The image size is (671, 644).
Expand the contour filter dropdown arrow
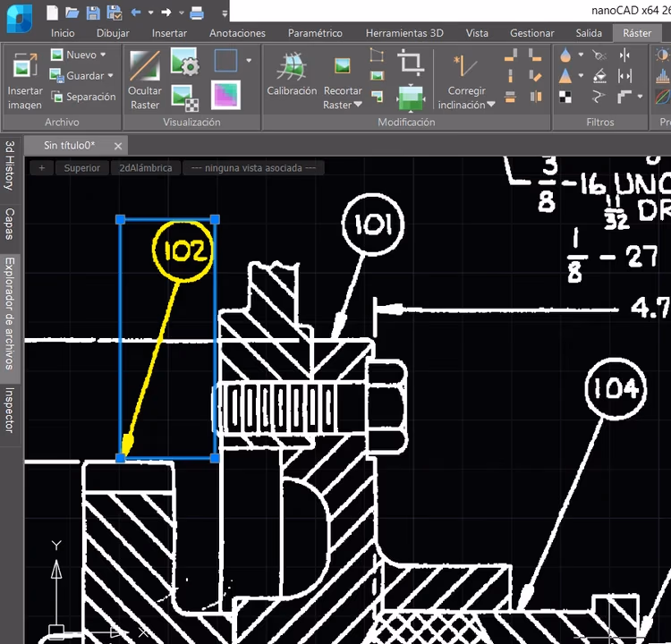(641, 97)
